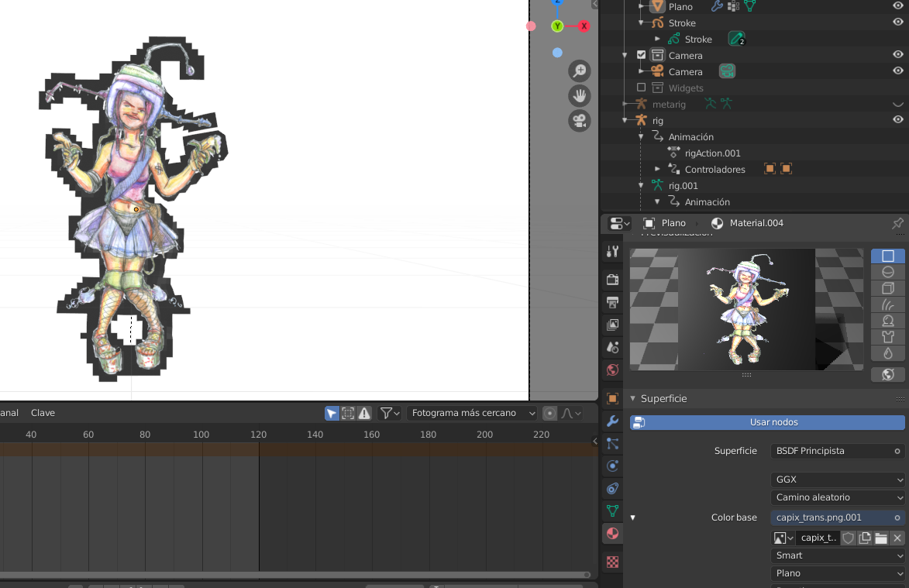
Task: Open the Render properties tab icon
Action: [612, 280]
